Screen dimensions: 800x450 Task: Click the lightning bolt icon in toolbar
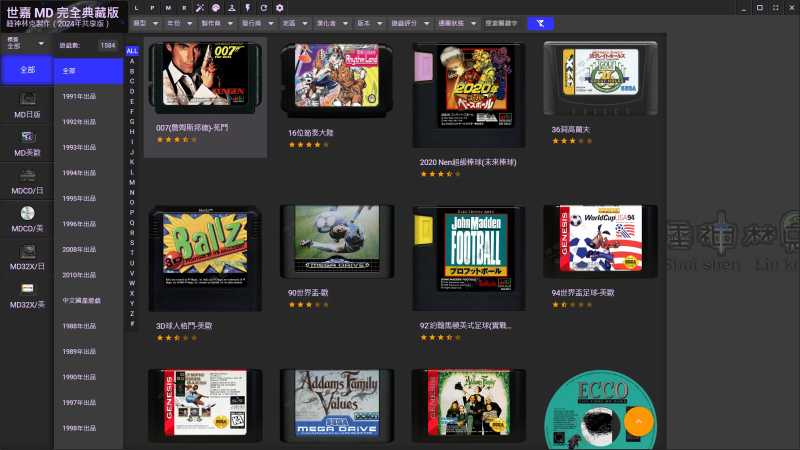[248, 8]
